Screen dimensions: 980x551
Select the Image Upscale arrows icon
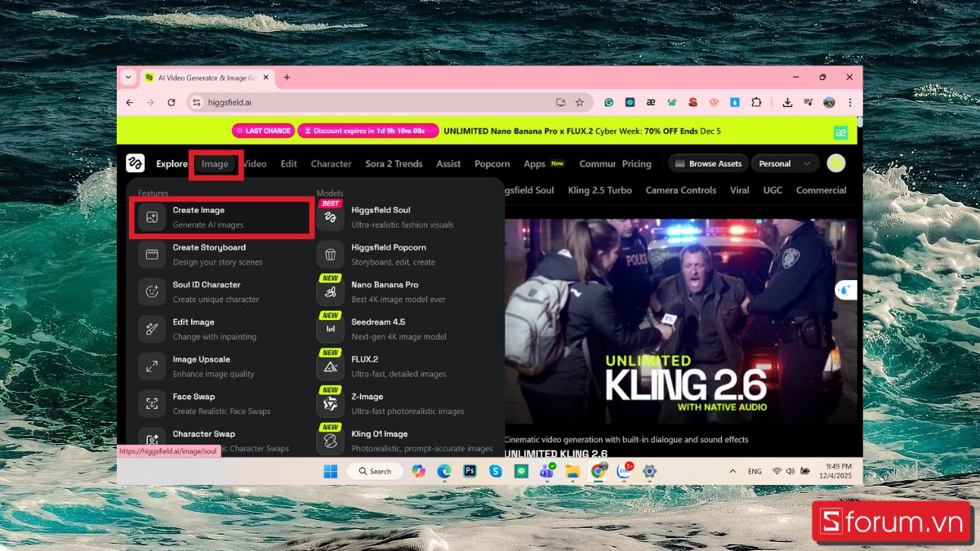point(152,367)
